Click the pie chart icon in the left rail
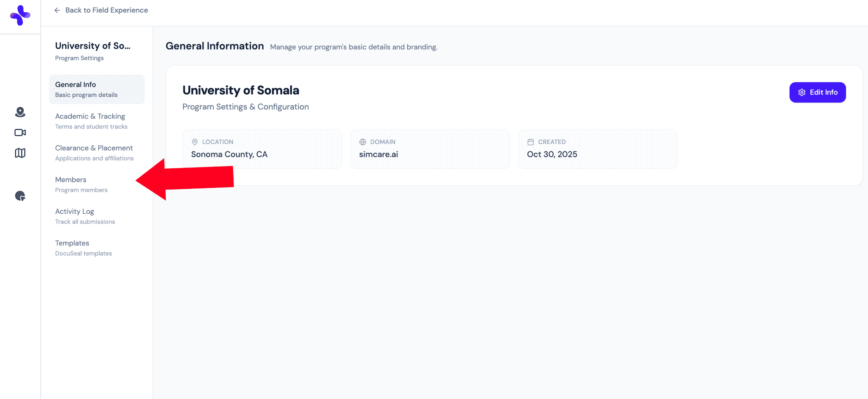 tap(19, 196)
